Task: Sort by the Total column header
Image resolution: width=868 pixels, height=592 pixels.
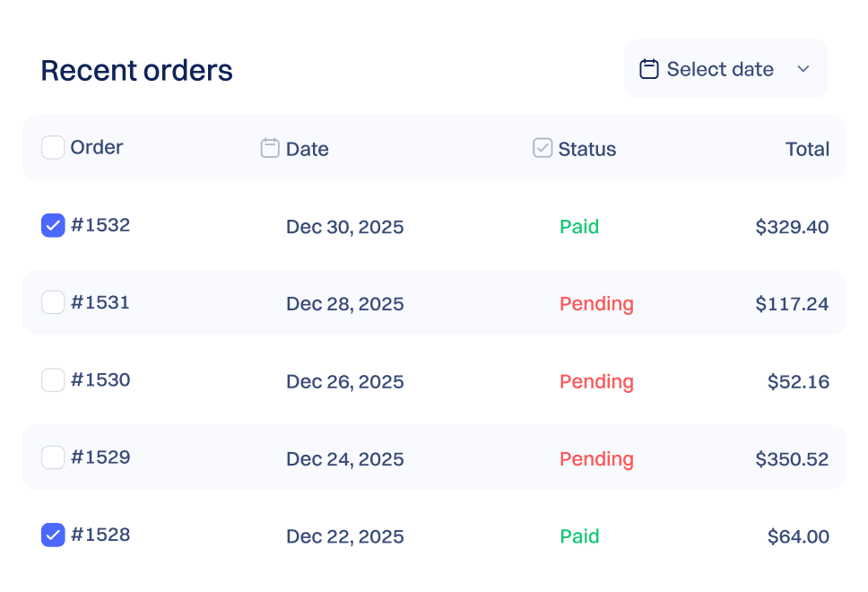Action: coord(807,149)
